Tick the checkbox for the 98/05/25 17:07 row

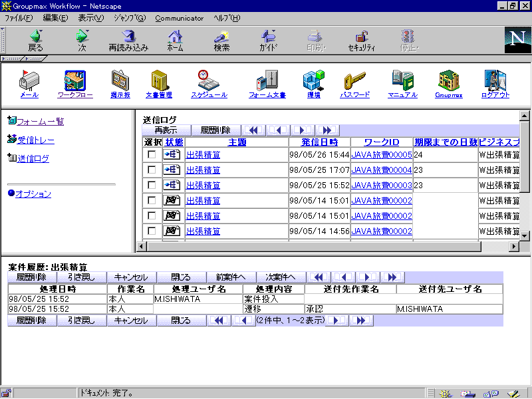152,170
